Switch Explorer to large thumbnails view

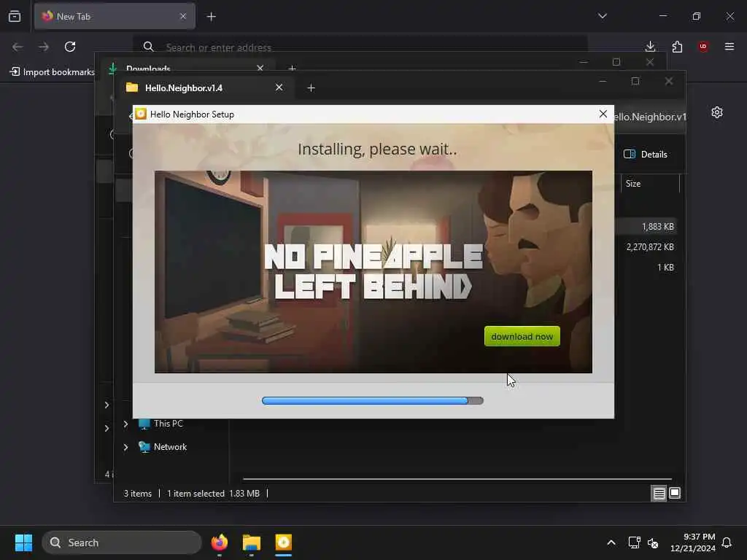(x=675, y=494)
